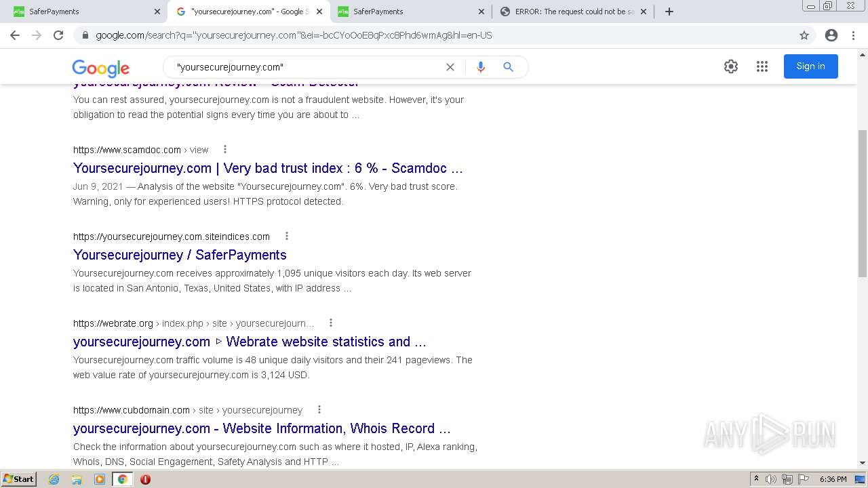Click the https://yoursecurejourney.com.siteindices.com breadcrumb
The height and width of the screenshot is (488, 868).
coord(172,237)
